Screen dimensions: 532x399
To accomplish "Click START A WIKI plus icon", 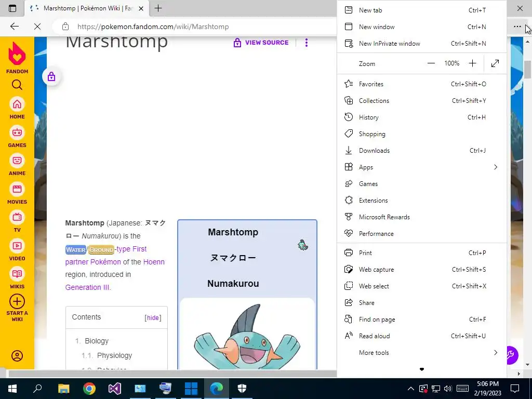I will pos(17,301).
